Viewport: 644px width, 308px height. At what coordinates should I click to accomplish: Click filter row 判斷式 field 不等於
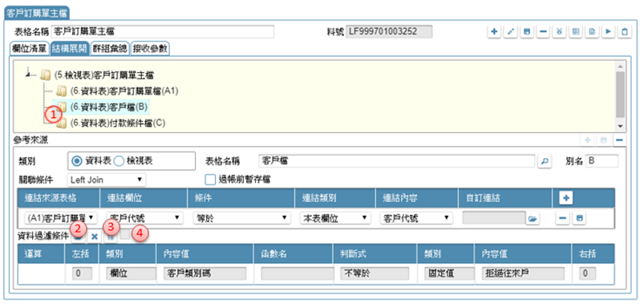(375, 274)
